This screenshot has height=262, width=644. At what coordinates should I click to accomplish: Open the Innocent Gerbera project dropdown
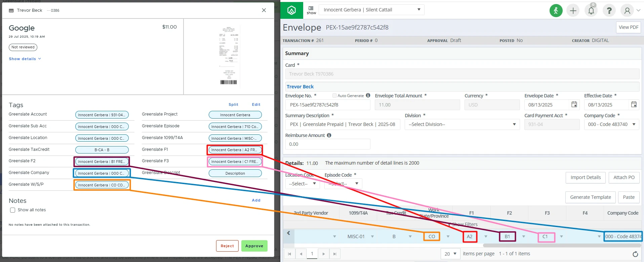(371, 10)
